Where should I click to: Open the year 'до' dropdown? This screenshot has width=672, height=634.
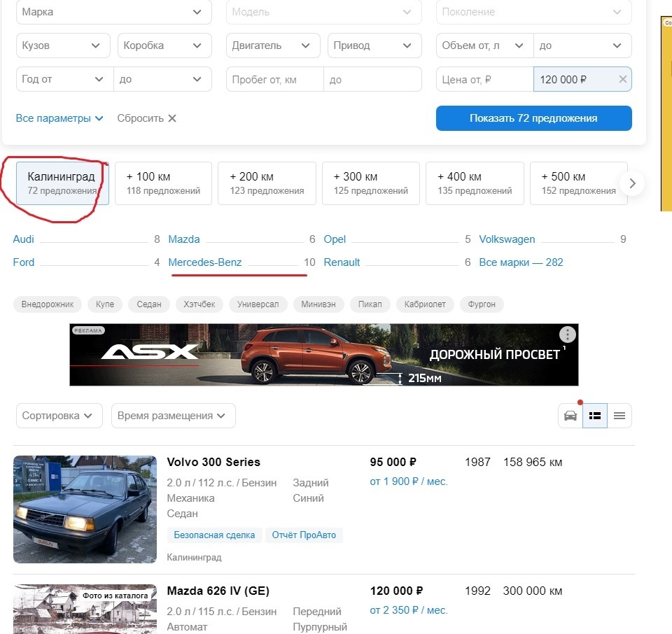point(163,79)
